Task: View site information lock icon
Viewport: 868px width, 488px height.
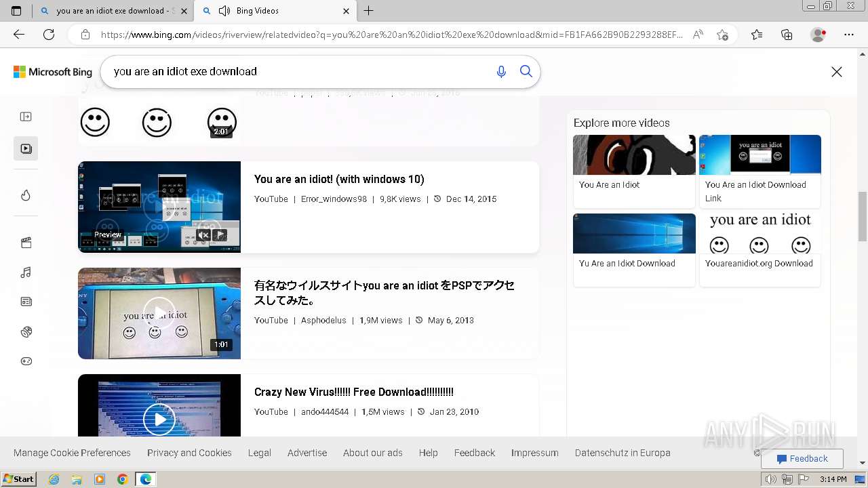Action: coord(85,35)
